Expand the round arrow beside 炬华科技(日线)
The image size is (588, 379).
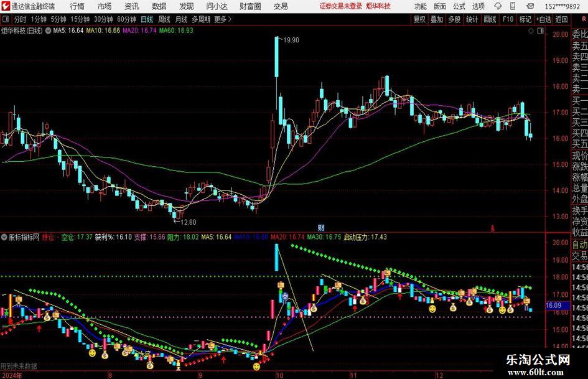click(x=48, y=30)
